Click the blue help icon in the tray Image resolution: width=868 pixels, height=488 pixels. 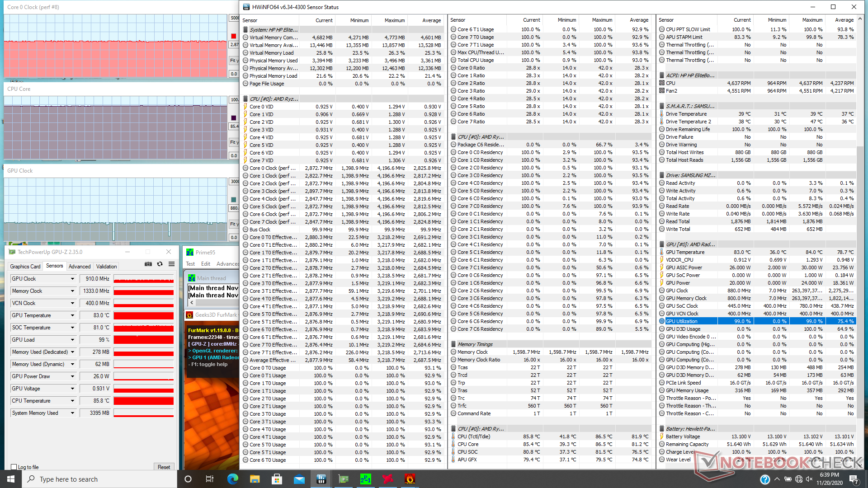[765, 479]
